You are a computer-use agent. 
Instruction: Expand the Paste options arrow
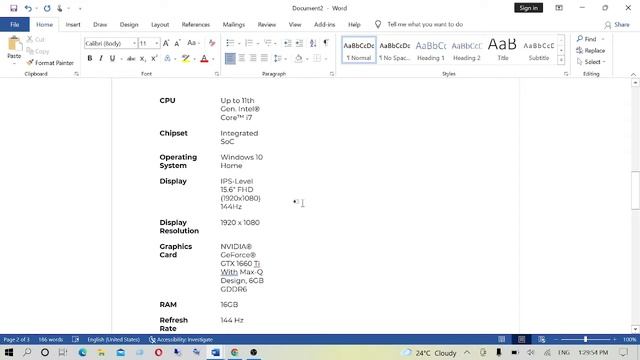click(x=14, y=63)
